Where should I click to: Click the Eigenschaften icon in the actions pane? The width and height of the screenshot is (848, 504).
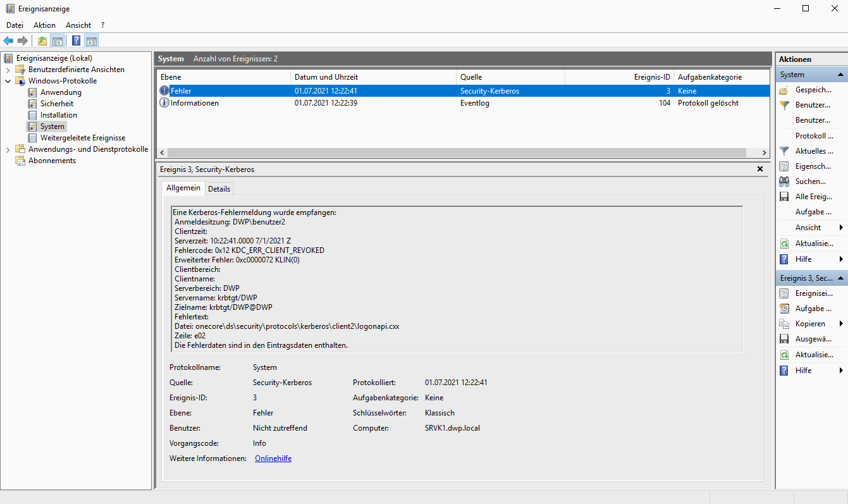point(784,166)
